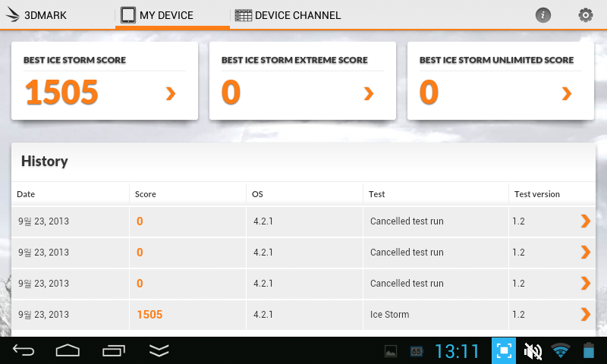
Task: Open the recent apps navigation button
Action: tap(114, 350)
